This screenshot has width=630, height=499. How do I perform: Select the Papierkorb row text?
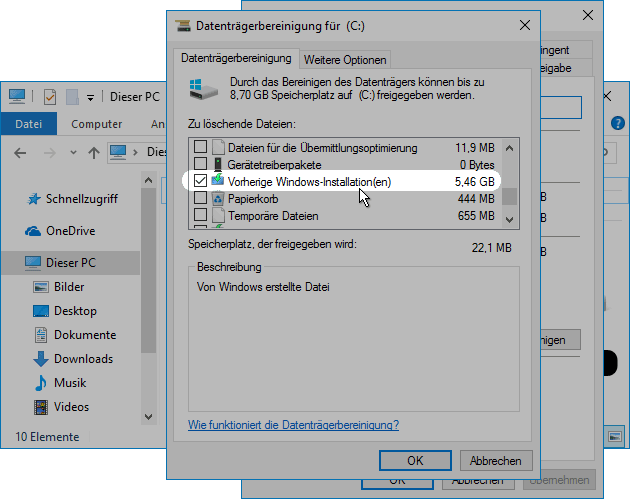[x=253, y=199]
